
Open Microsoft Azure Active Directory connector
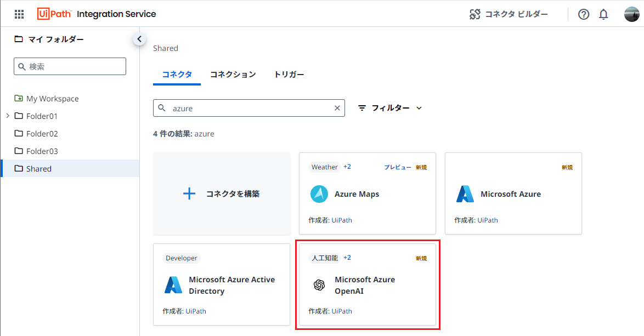coord(222,284)
